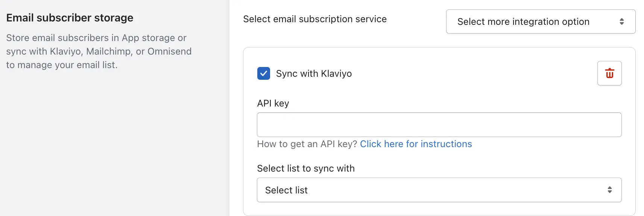The image size is (644, 216).
Task: Click the white checkmark inside the blue box
Action: (264, 73)
